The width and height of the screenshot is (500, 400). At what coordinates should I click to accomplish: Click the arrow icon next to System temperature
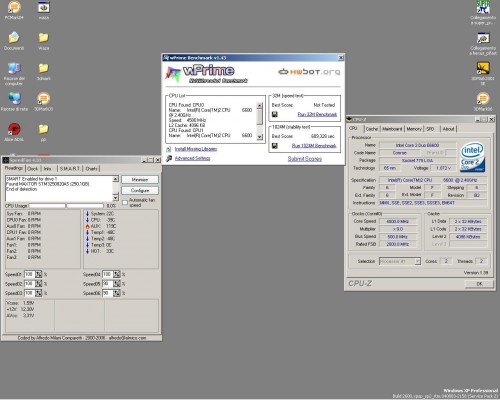(88, 214)
